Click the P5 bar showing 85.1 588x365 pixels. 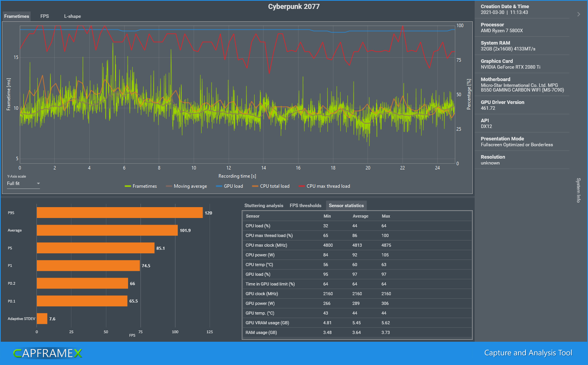[x=95, y=248]
